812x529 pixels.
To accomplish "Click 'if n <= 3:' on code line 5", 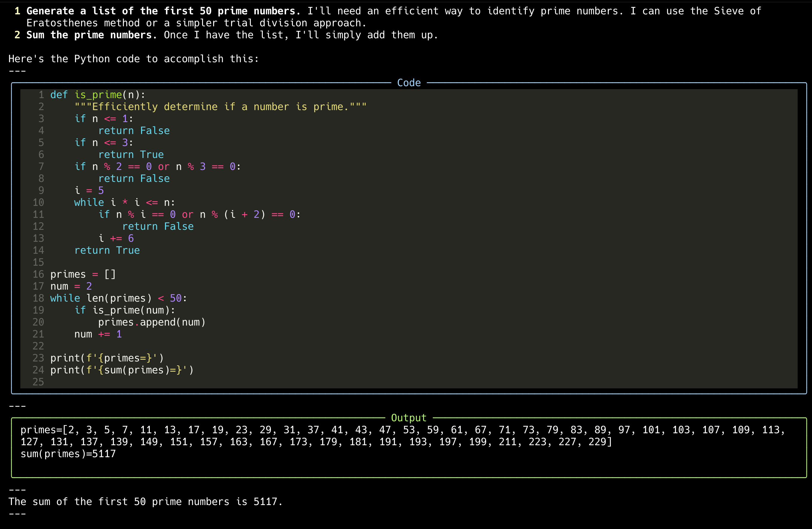I will (104, 142).
